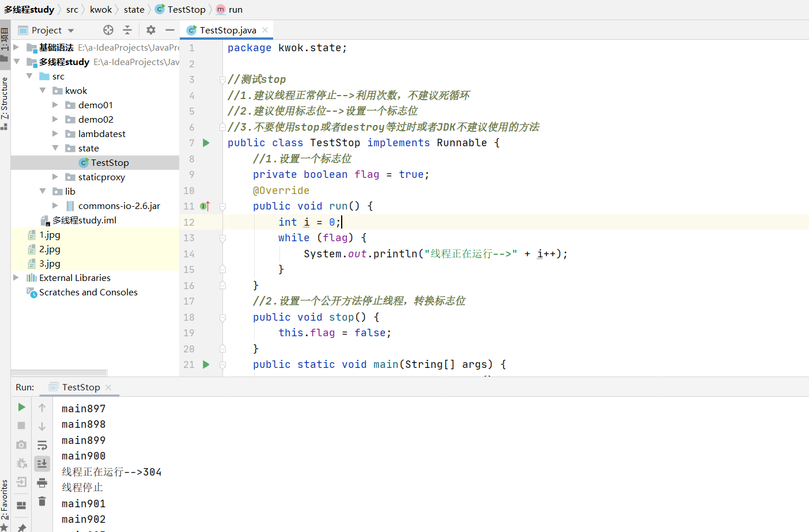Collapse the 多线程study project node

(x=16, y=62)
